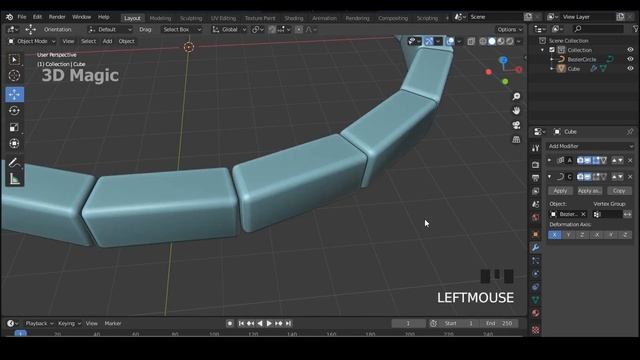
Task: Open the Edit menu
Action: 37,17
